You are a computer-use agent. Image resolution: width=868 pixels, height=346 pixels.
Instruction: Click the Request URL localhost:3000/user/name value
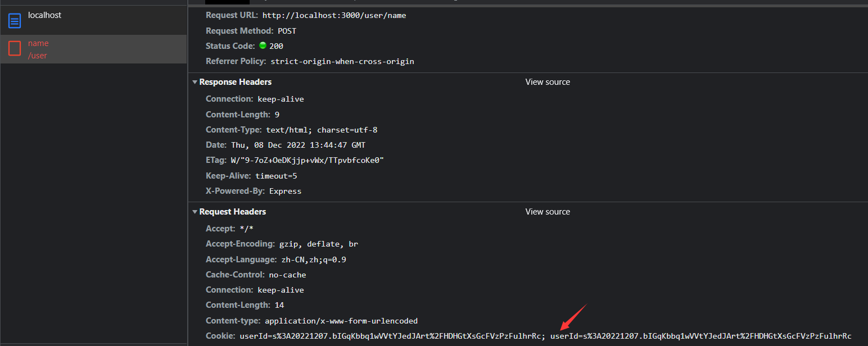334,15
